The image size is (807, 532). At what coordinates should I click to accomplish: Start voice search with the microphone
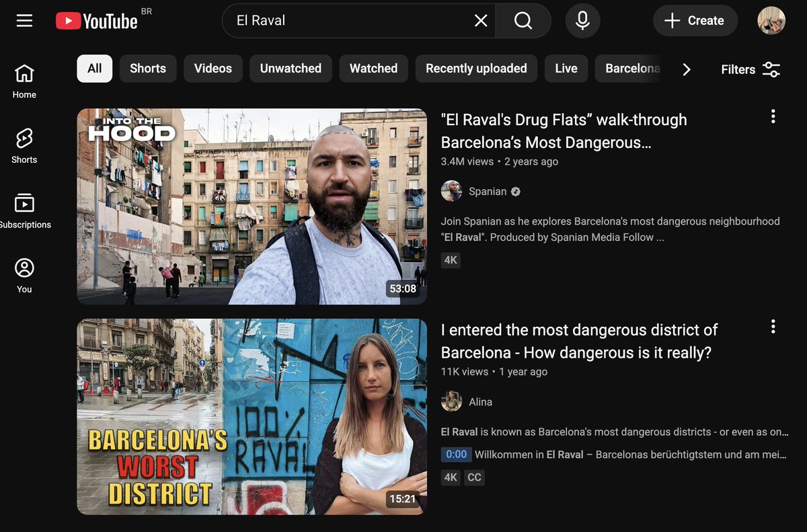pyautogui.click(x=583, y=21)
